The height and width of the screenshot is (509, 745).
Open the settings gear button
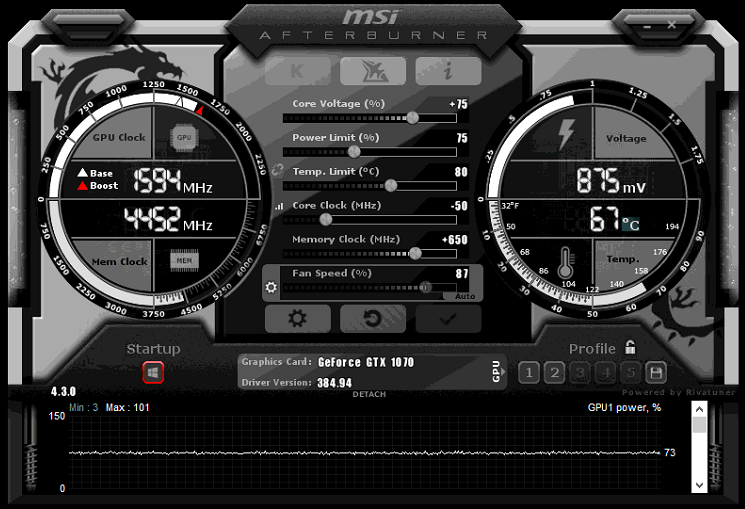(x=297, y=318)
